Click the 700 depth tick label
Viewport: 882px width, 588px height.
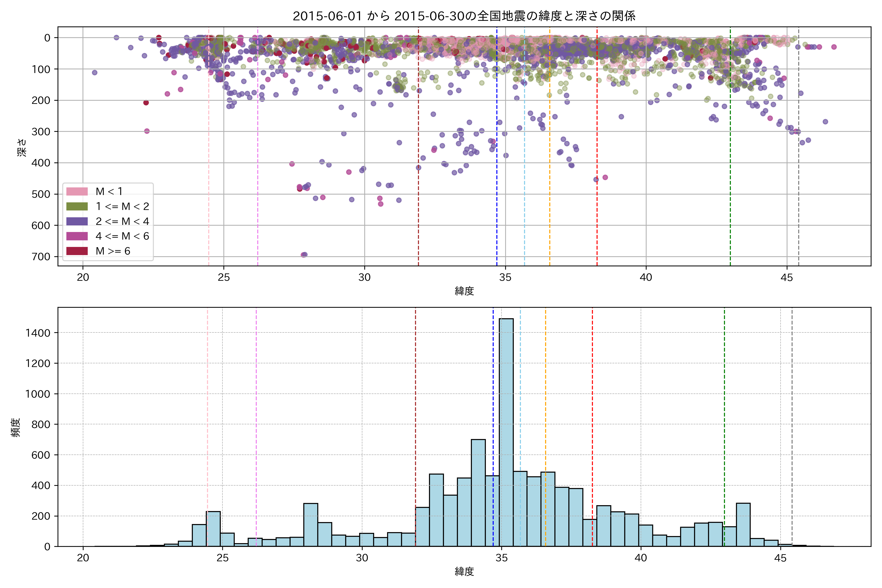(42, 257)
